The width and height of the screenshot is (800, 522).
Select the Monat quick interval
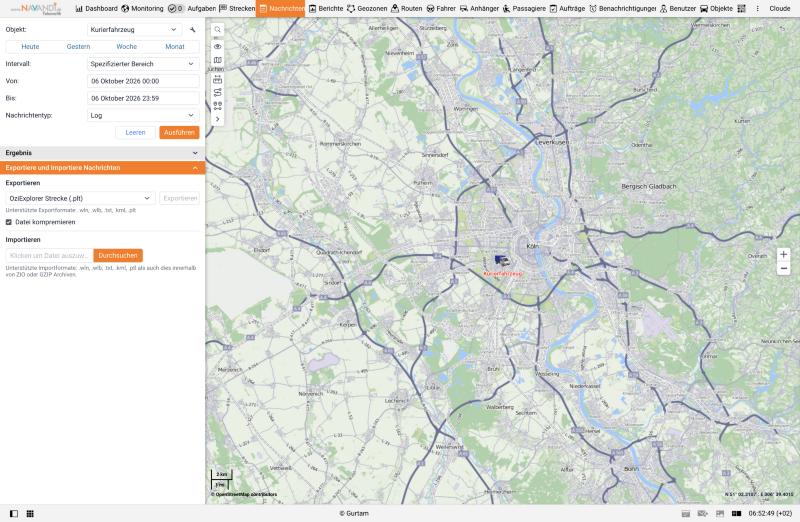tap(174, 46)
